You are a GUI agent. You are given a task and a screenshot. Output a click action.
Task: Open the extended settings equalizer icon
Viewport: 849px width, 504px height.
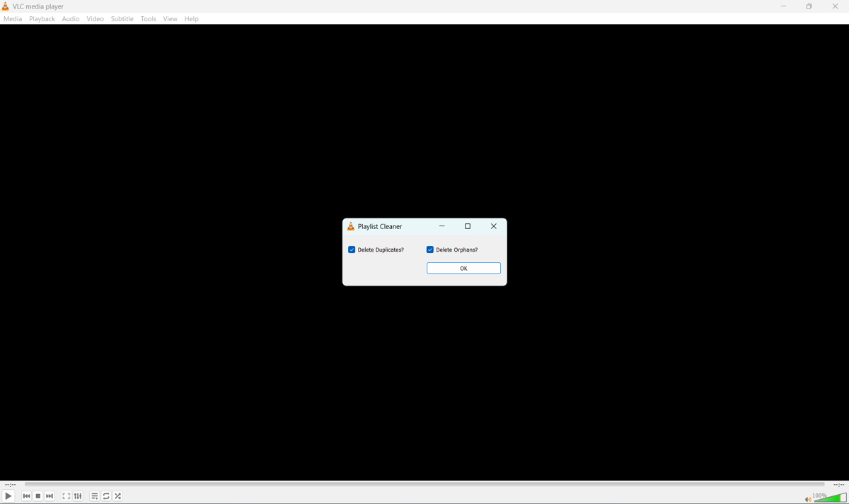coord(78,496)
